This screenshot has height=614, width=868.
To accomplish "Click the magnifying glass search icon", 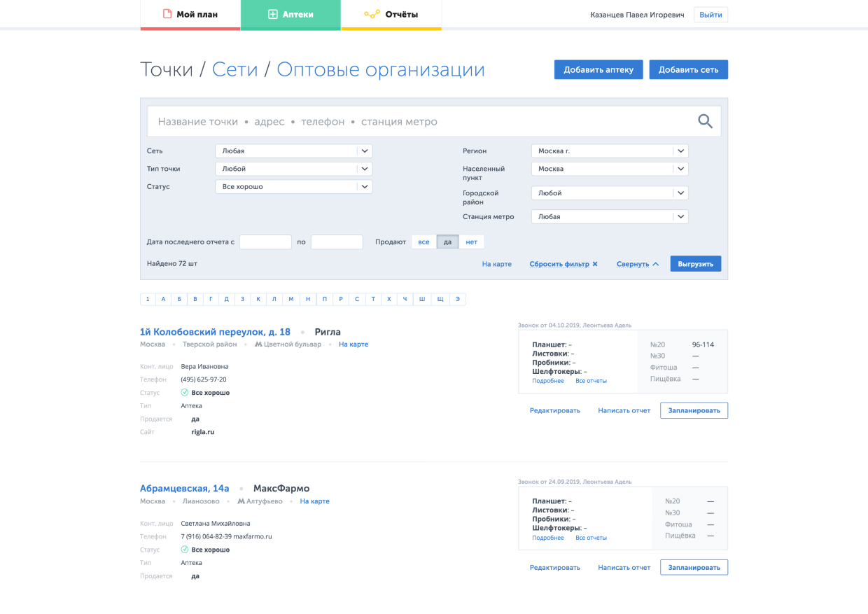I will 705,122.
